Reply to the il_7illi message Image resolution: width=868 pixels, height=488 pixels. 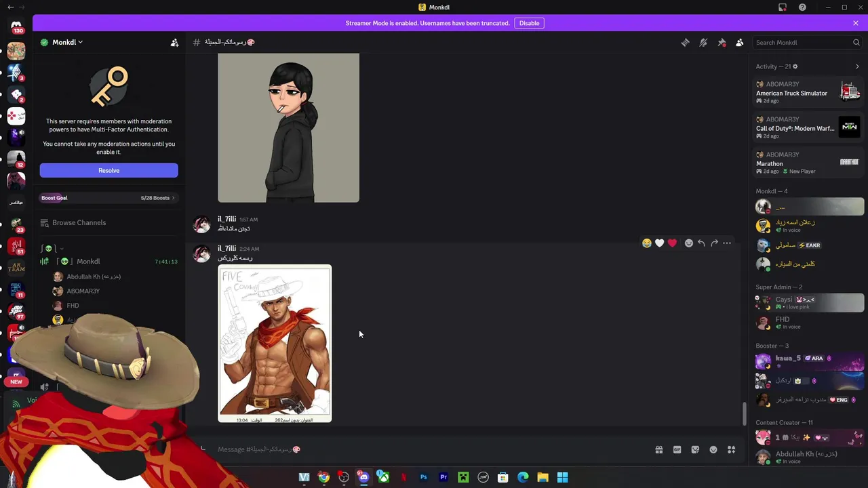701,243
